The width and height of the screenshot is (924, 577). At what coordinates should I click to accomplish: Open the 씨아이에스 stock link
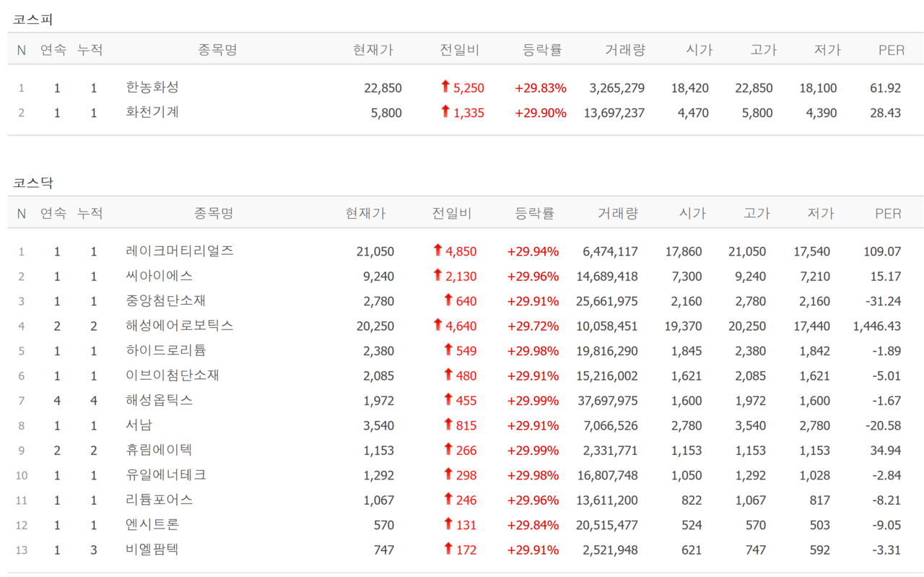pyautogui.click(x=160, y=276)
